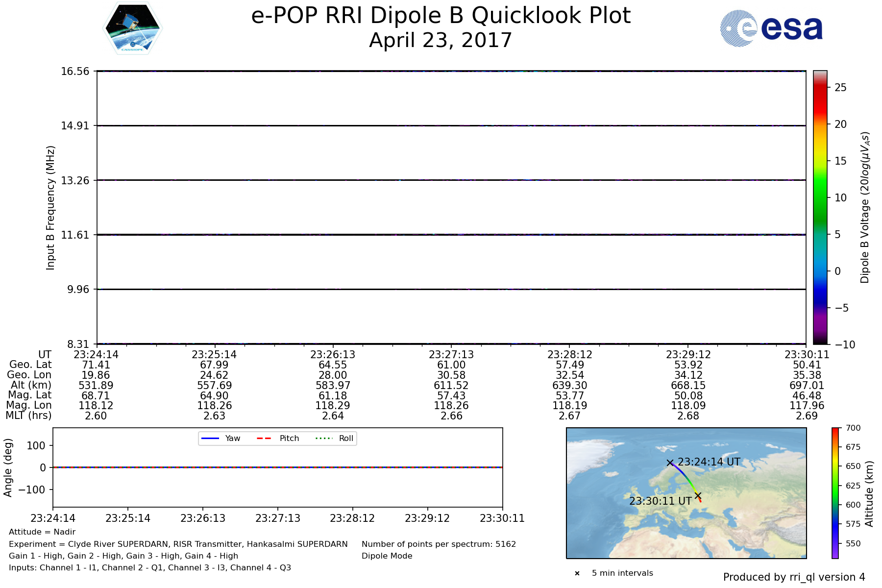Click the ESA logo

771,28
